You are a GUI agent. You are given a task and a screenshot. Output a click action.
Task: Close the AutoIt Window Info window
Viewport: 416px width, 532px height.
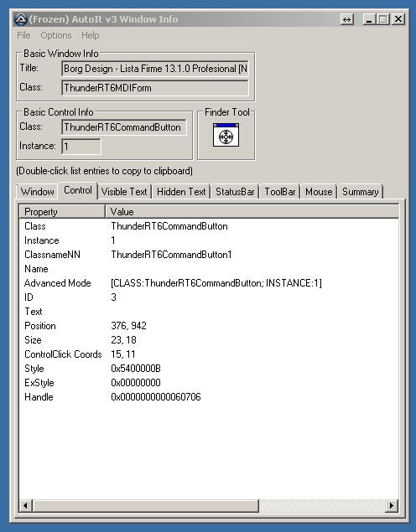(398, 19)
